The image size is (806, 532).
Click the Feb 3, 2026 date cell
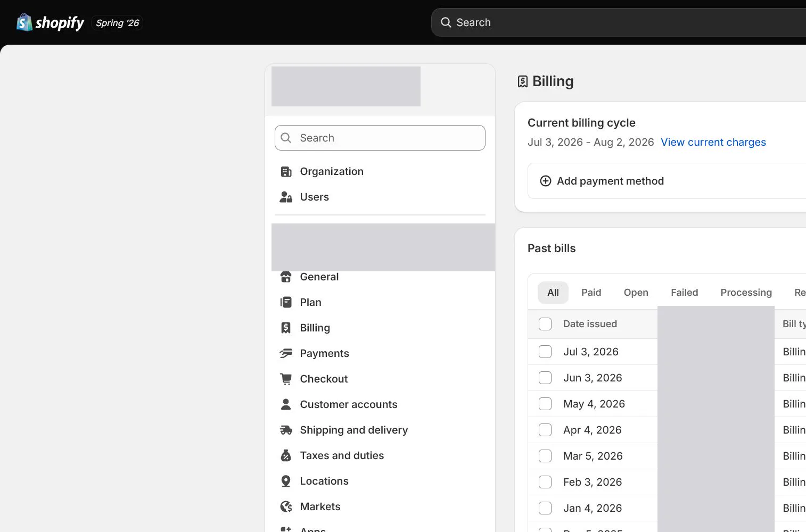click(593, 482)
